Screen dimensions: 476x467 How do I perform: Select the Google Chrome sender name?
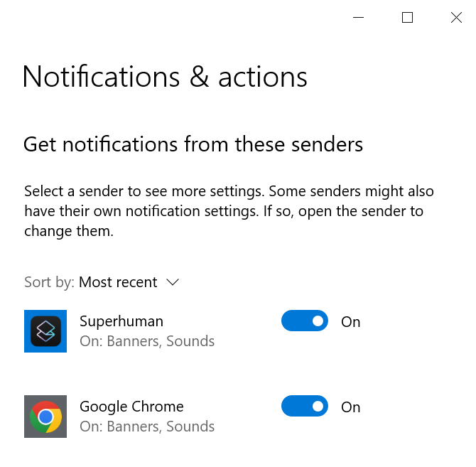[x=131, y=407]
